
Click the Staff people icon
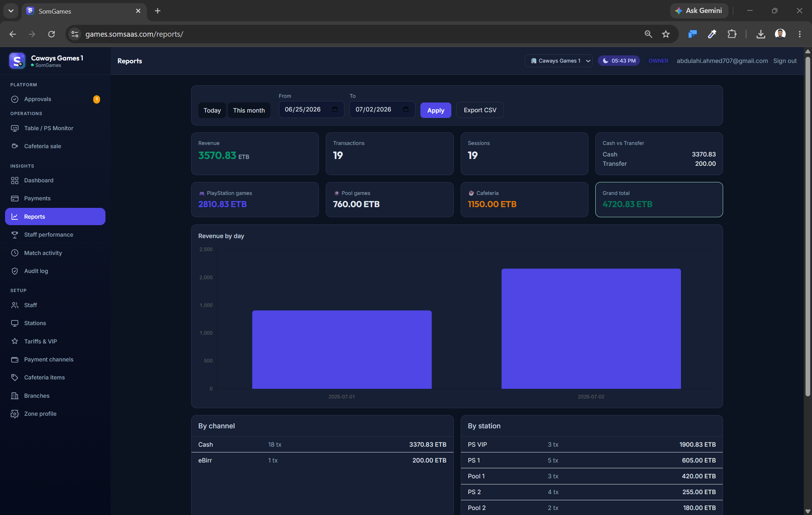click(x=15, y=305)
